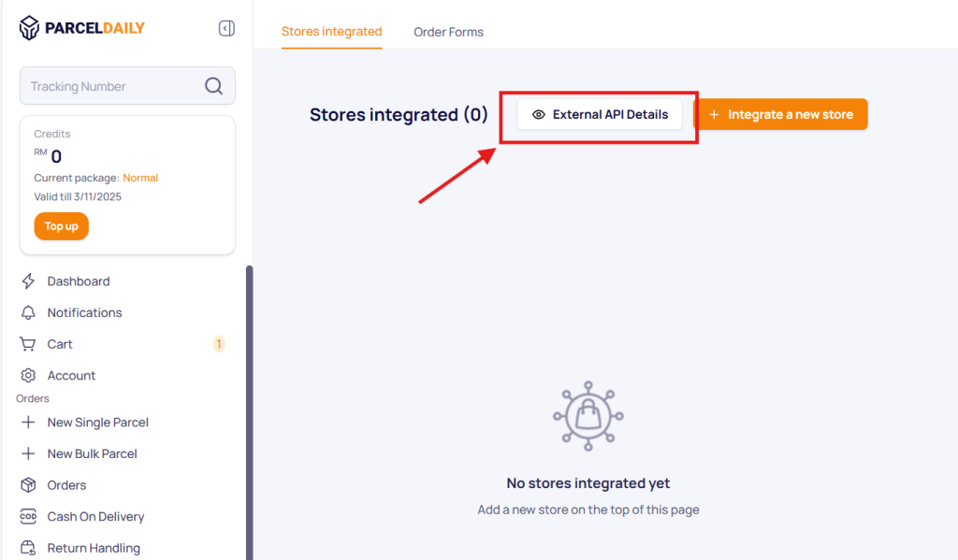Click the eye icon in External API Details

click(538, 115)
